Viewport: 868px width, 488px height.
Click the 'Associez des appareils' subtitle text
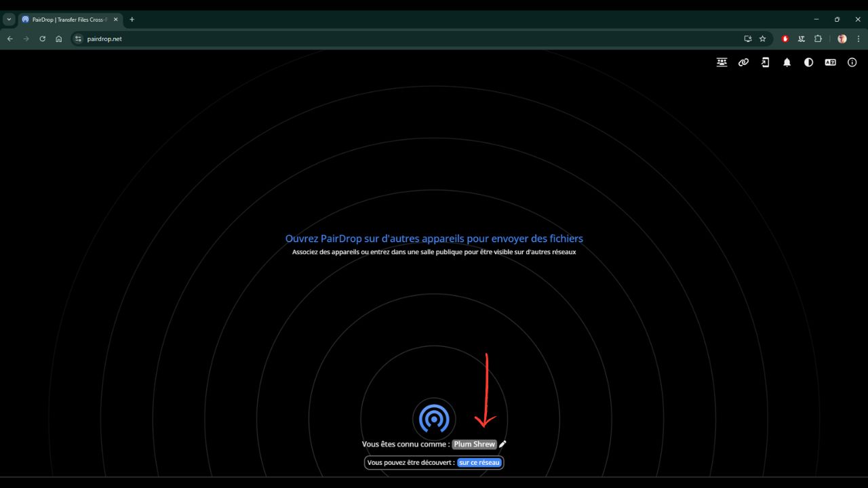pyautogui.click(x=434, y=252)
